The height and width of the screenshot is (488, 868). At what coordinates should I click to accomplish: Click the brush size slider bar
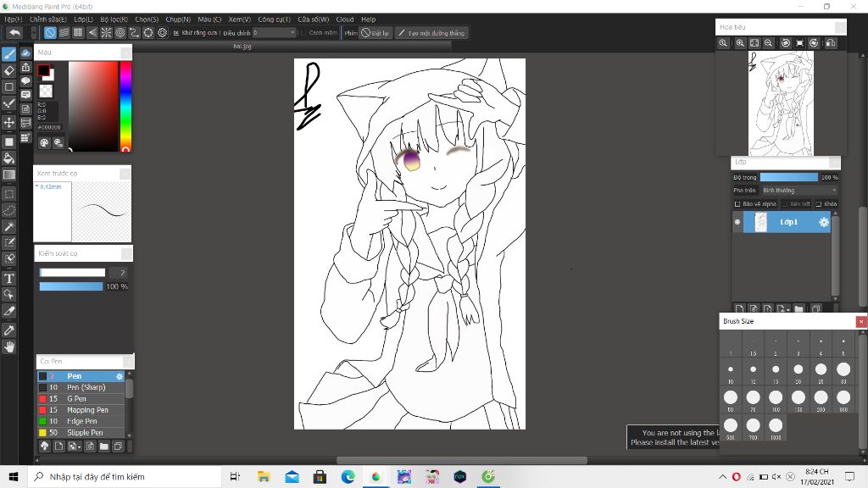(72, 272)
